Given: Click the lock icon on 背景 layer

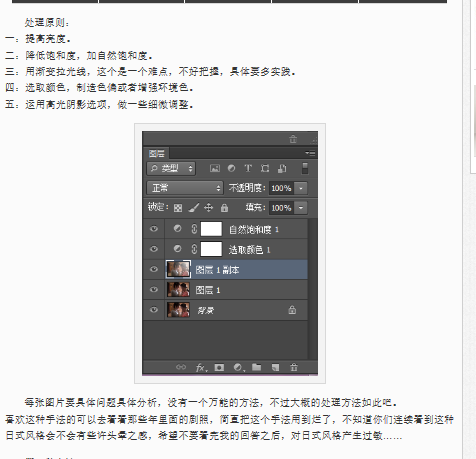Looking at the screenshot, I should [x=292, y=310].
